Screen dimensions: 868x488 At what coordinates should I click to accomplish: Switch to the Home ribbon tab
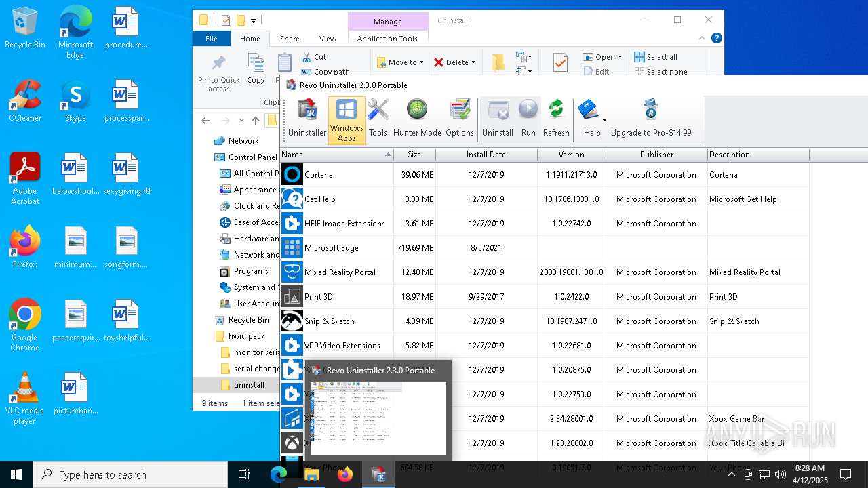(x=250, y=39)
